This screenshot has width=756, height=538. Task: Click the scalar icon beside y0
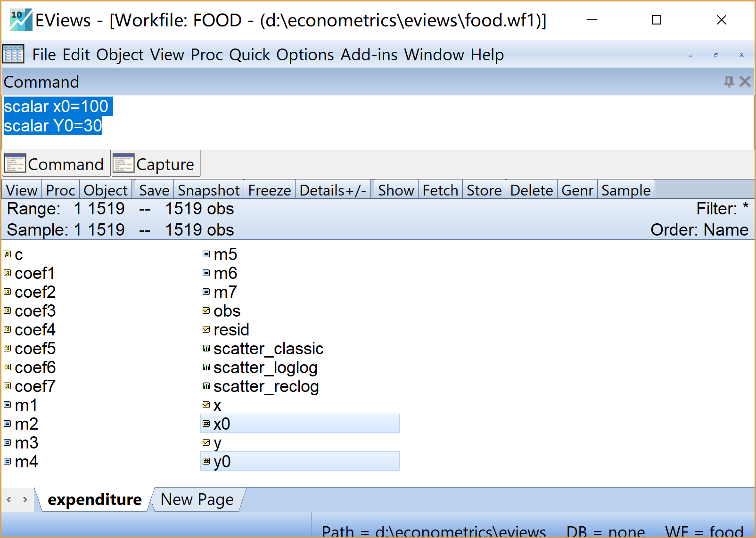tap(206, 461)
